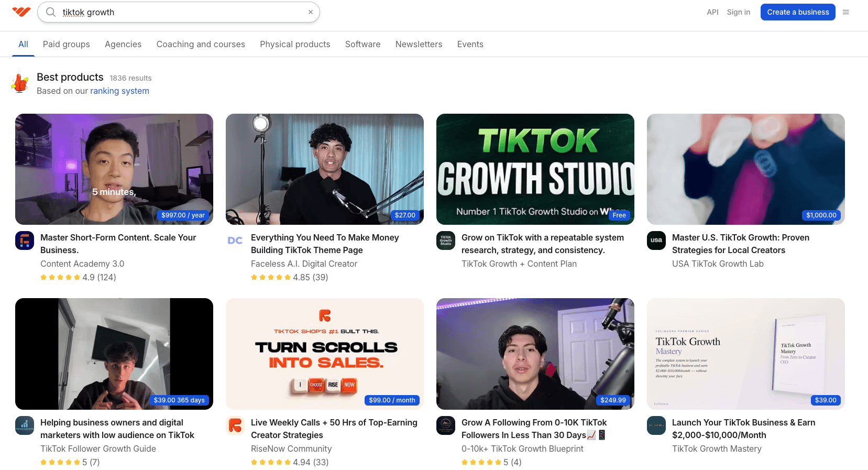The width and height of the screenshot is (868, 470).
Task: Click the Create a business button
Action: click(798, 12)
